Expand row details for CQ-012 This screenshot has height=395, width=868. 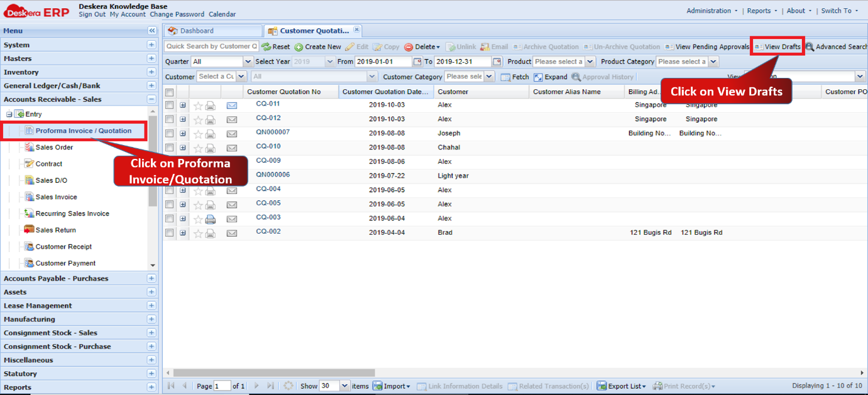click(x=183, y=119)
